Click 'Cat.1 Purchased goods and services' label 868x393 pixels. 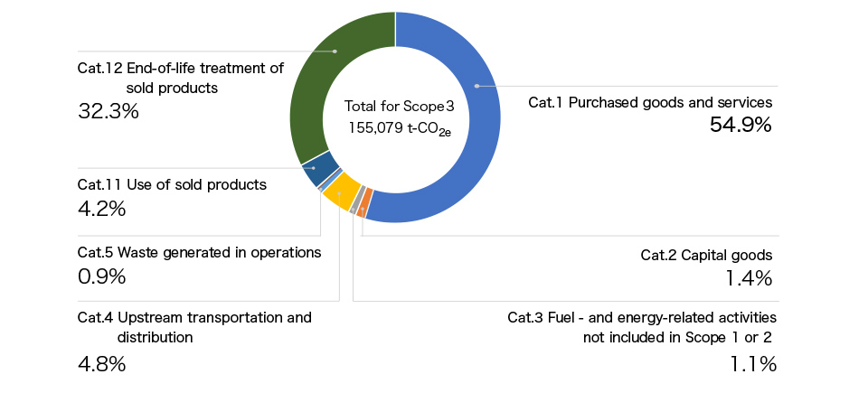(649, 102)
